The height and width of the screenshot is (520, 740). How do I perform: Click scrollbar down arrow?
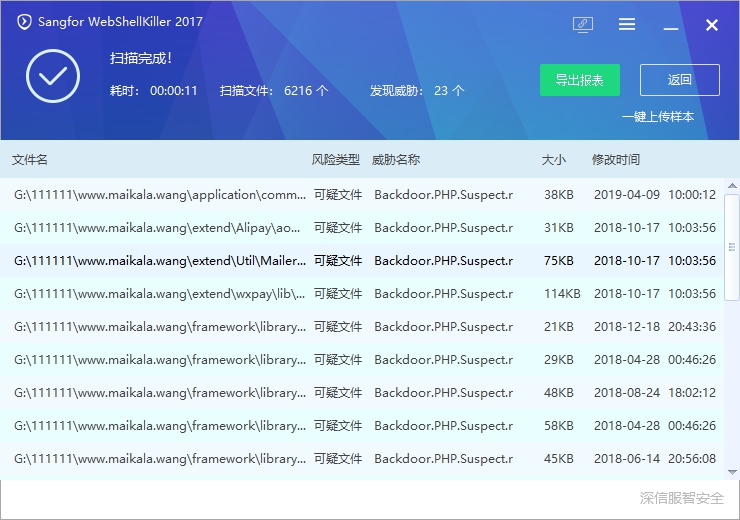732,472
